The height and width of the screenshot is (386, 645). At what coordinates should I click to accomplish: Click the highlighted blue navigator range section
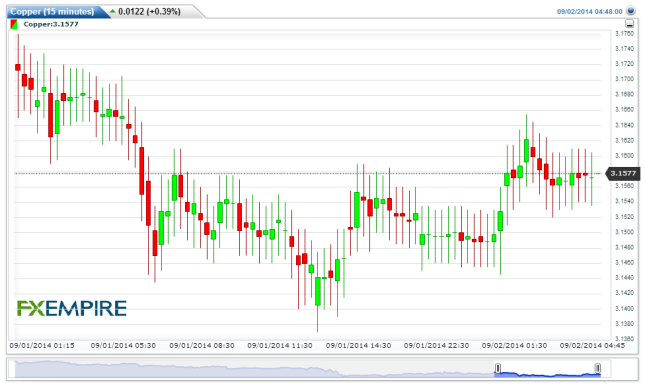coord(548,369)
